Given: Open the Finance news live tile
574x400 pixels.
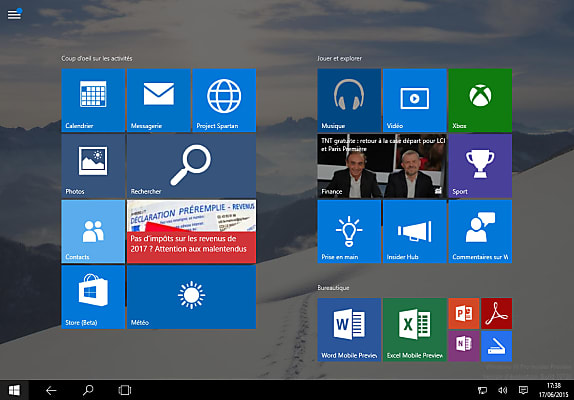Looking at the screenshot, I should (x=382, y=166).
